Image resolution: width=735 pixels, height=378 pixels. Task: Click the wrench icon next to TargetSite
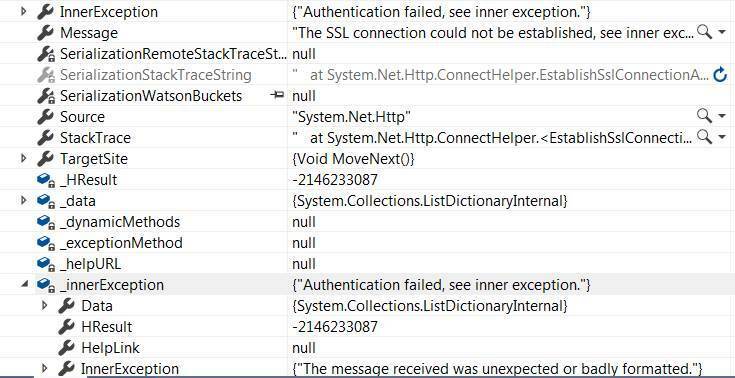click(45, 159)
